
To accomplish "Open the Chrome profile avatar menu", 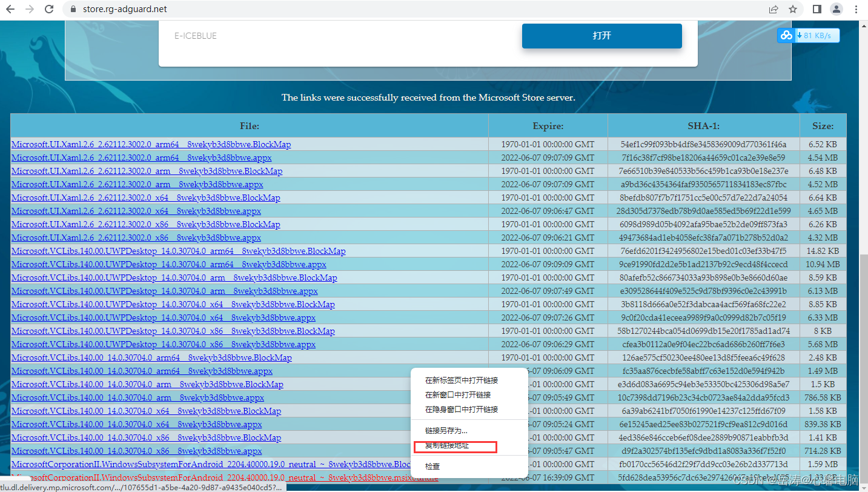I will coord(837,9).
